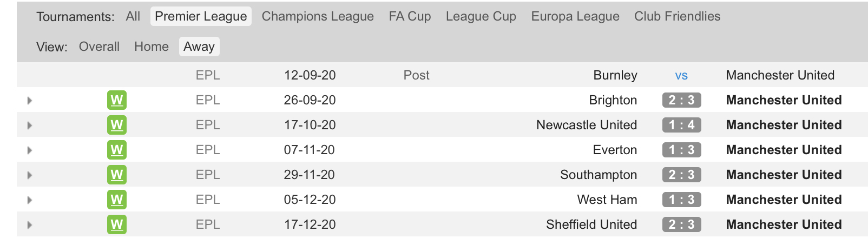The width and height of the screenshot is (868, 238).
Task: Expand the Everton 07-11-20 match details
Action: pyautogui.click(x=30, y=150)
